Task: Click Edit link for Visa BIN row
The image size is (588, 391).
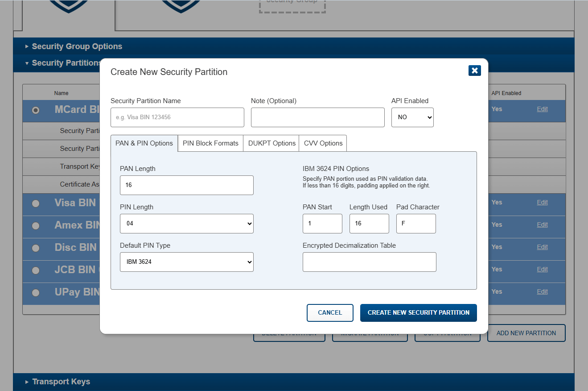Action: point(542,202)
